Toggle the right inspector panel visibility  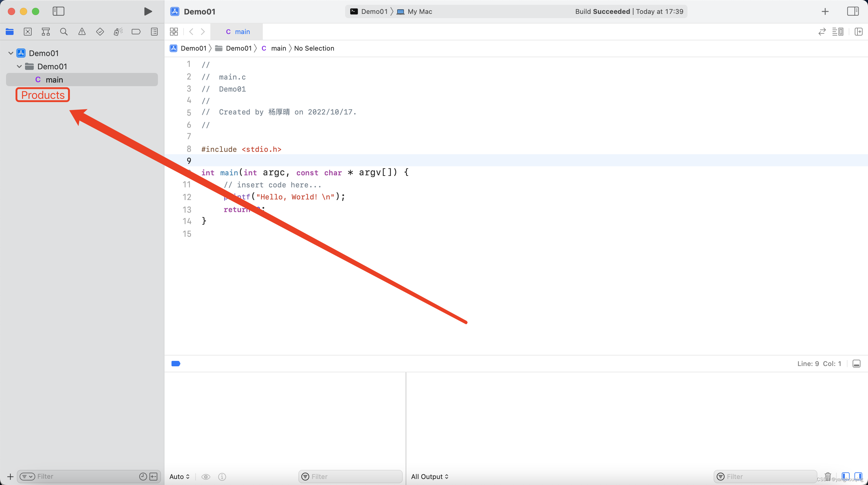853,11
